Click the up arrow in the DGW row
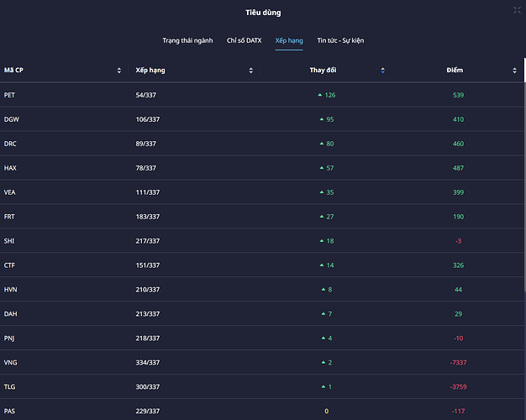The height and width of the screenshot is (420, 526). point(320,119)
